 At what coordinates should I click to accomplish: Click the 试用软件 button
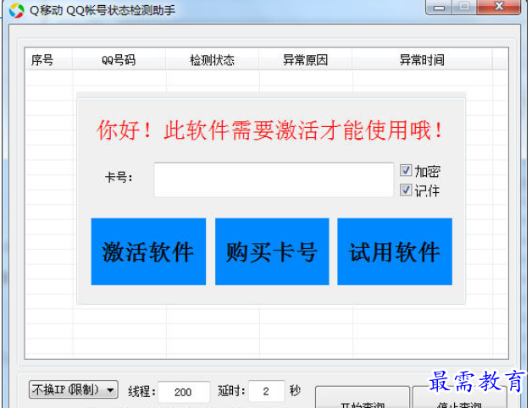click(x=395, y=251)
